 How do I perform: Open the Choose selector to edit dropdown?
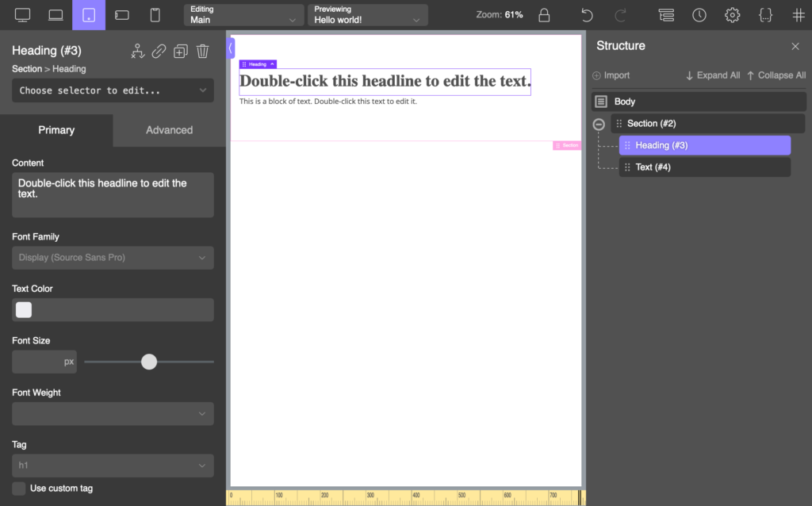pos(113,90)
